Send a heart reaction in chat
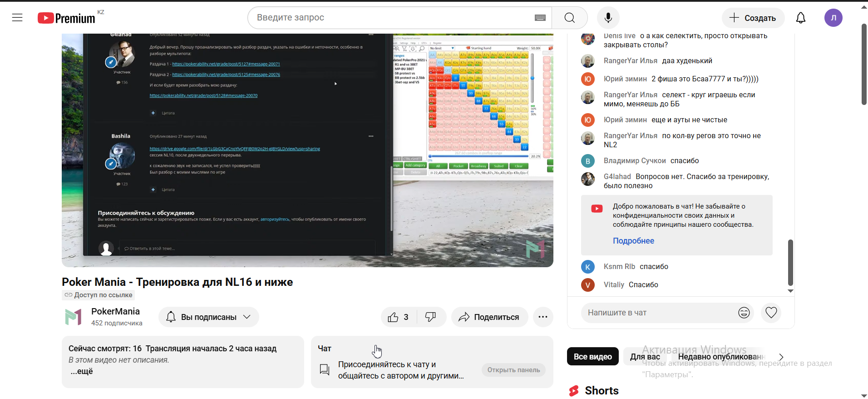 click(x=771, y=313)
